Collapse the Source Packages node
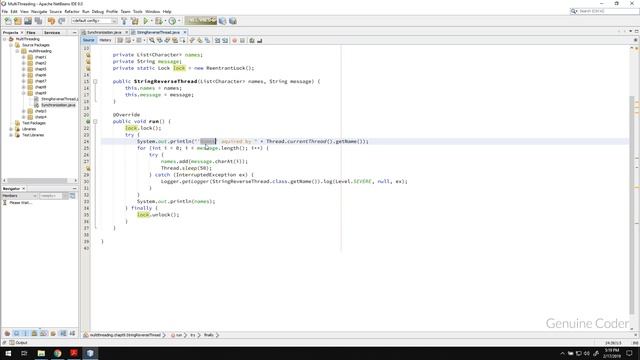640x360 pixels. click(11, 45)
